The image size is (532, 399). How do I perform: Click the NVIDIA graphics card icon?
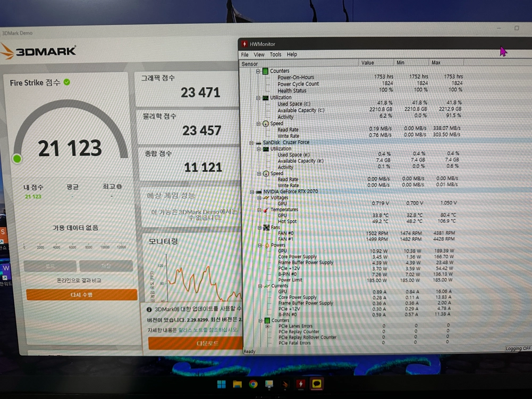click(259, 192)
